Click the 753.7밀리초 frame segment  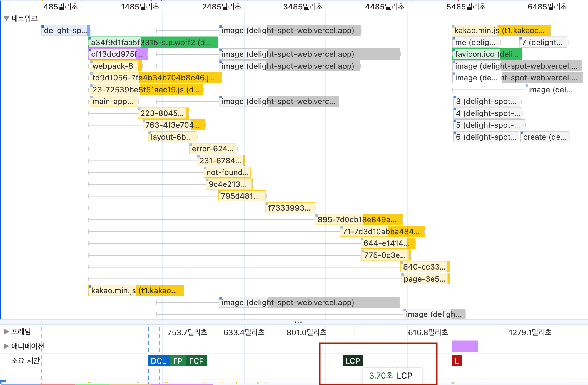187,332
